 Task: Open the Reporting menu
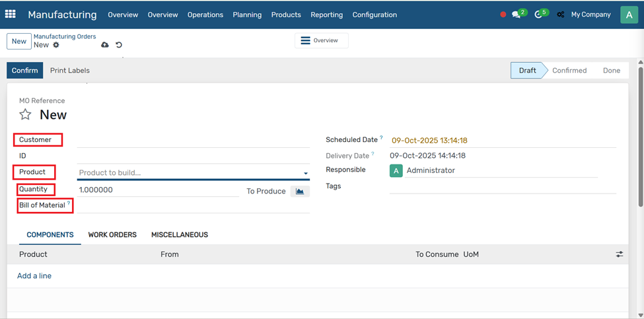pos(326,15)
